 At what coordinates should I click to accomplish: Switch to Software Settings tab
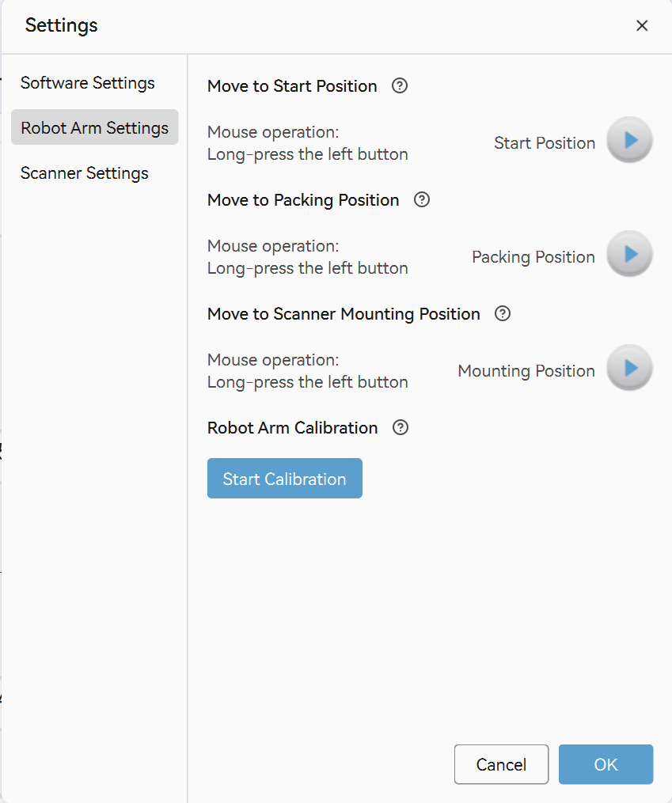click(88, 83)
